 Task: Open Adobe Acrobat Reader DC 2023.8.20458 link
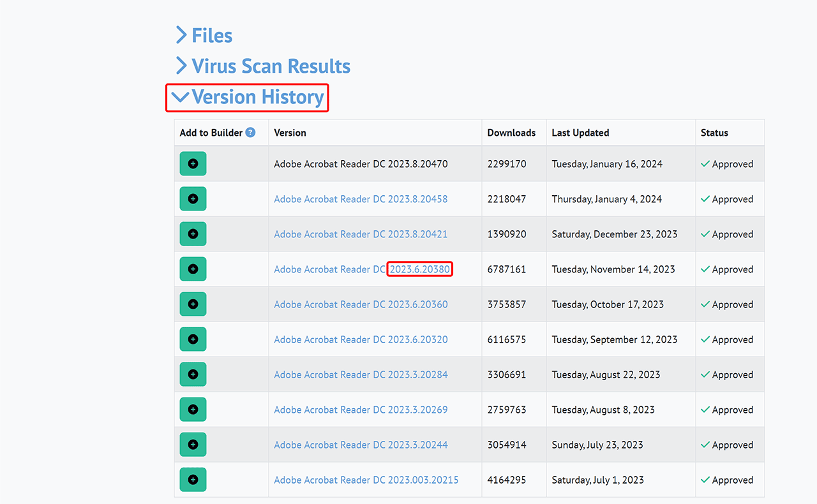pos(361,199)
